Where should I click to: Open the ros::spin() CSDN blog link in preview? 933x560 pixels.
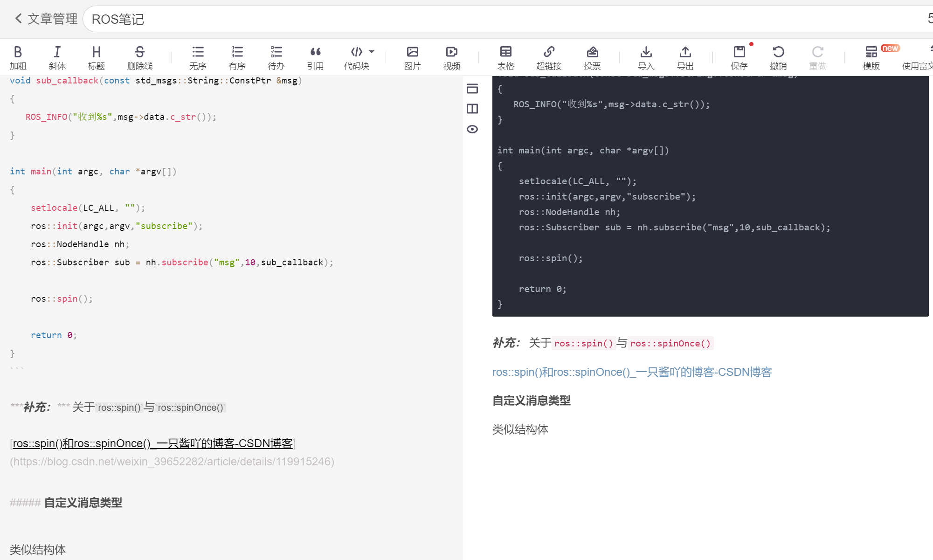click(632, 372)
